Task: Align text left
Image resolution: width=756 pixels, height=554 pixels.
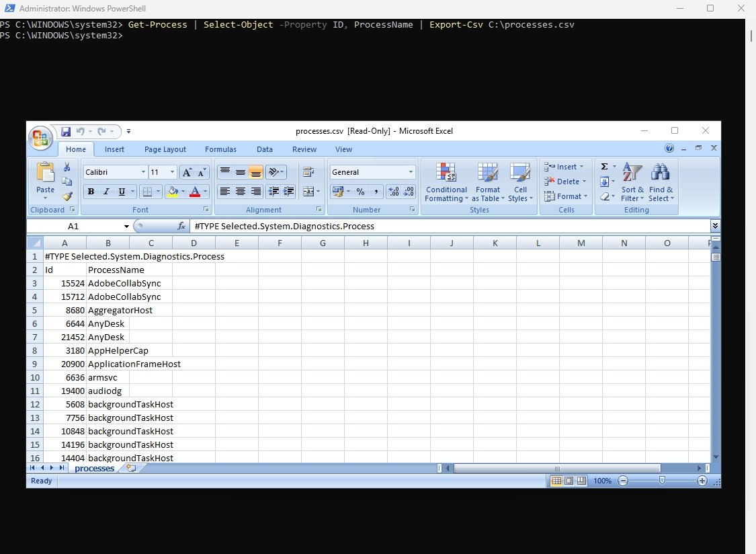Action: (224, 192)
